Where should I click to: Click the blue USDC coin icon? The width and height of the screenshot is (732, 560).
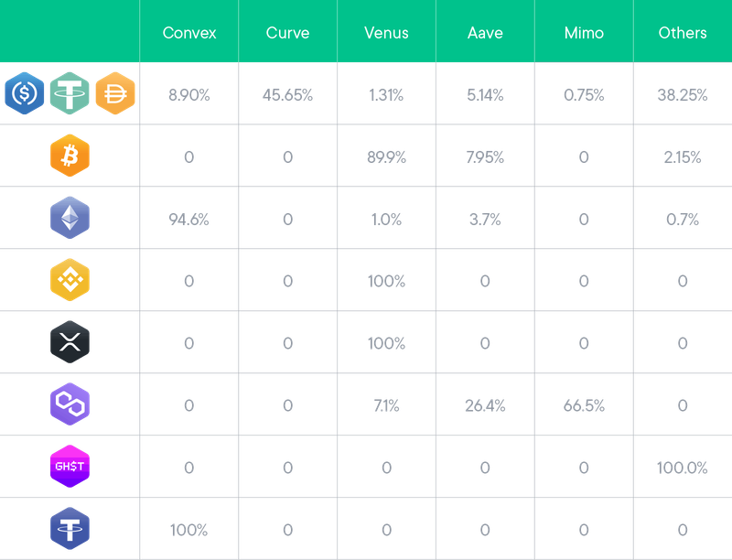[x=25, y=93]
